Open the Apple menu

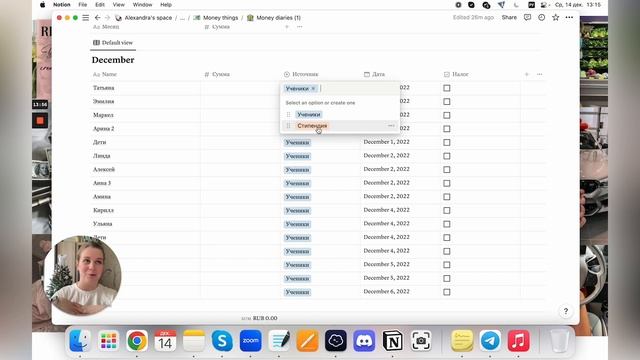tap(42, 4)
